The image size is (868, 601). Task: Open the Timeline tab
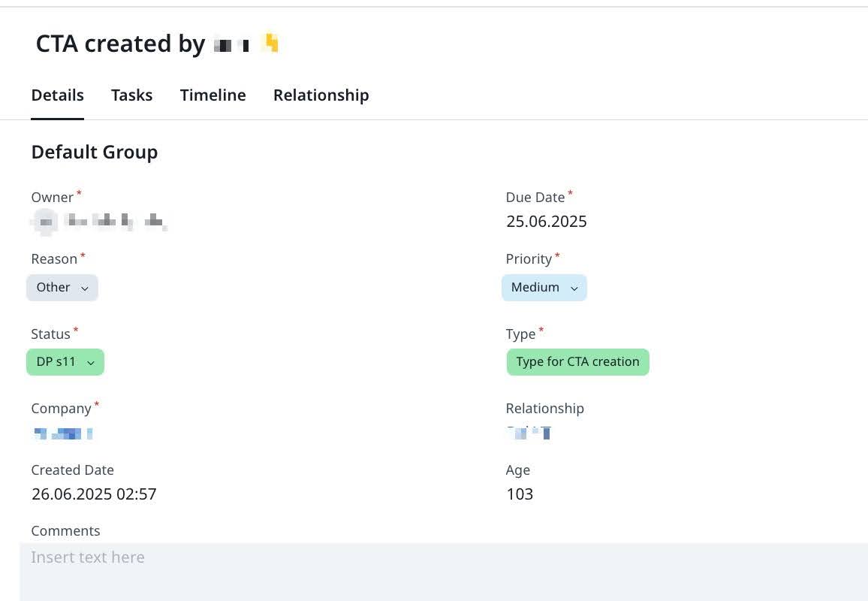pos(212,95)
